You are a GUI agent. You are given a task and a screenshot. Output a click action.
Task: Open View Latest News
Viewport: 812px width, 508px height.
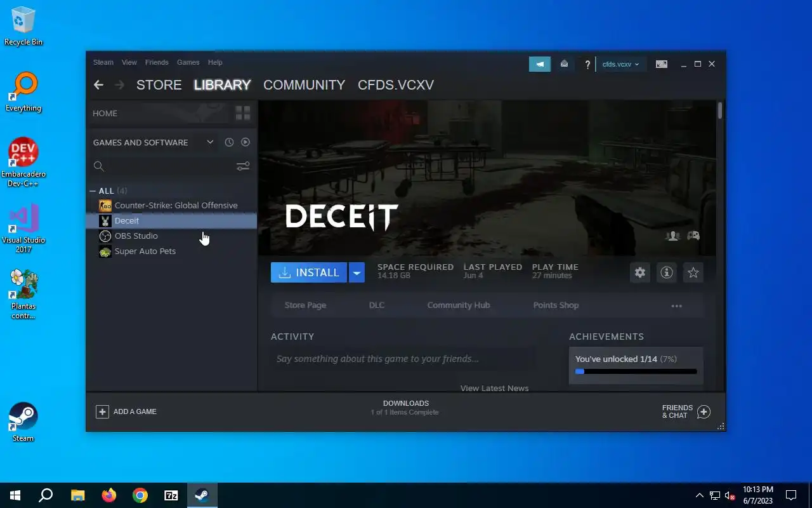tap(494, 388)
